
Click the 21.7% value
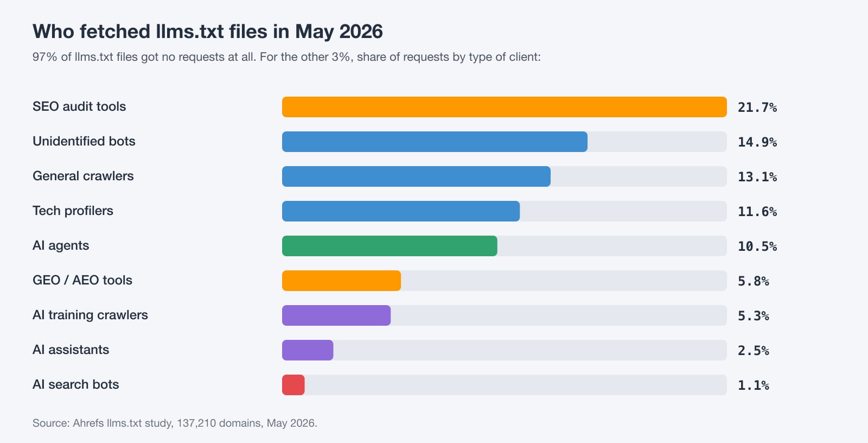(x=757, y=107)
